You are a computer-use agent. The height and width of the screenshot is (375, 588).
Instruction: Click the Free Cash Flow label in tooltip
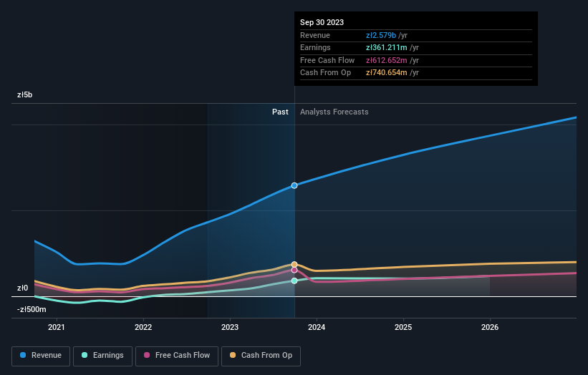click(327, 60)
